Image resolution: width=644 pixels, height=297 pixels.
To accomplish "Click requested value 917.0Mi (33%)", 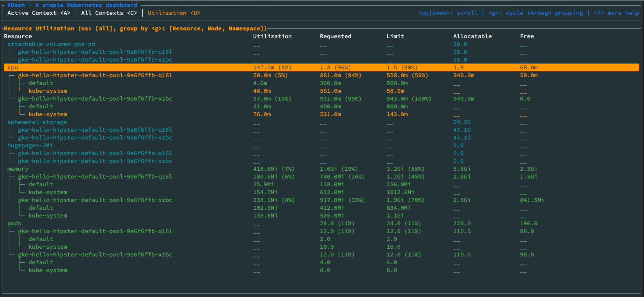I will point(342,200).
